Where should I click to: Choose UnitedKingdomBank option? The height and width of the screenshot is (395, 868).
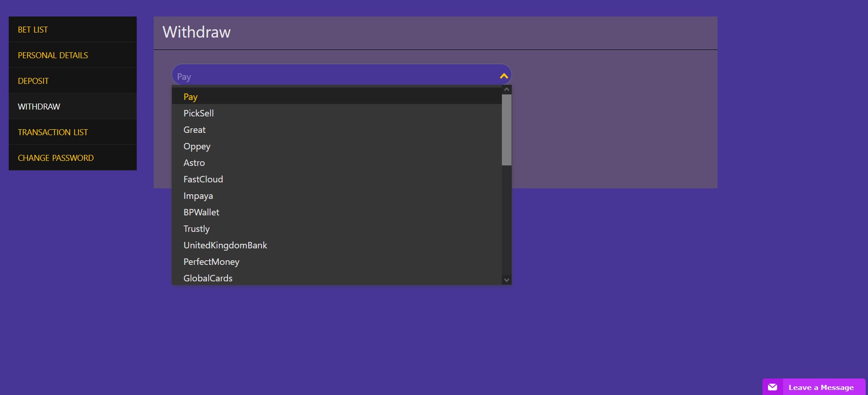[x=337, y=245]
